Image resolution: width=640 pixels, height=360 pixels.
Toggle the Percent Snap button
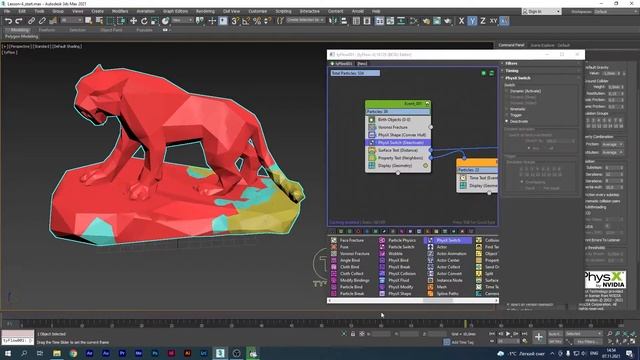pos(257,20)
